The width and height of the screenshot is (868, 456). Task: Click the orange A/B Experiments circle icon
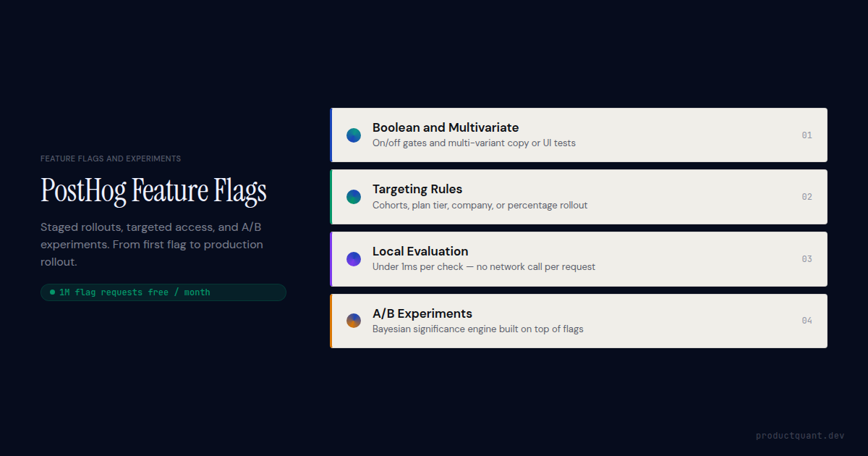pyautogui.click(x=354, y=321)
